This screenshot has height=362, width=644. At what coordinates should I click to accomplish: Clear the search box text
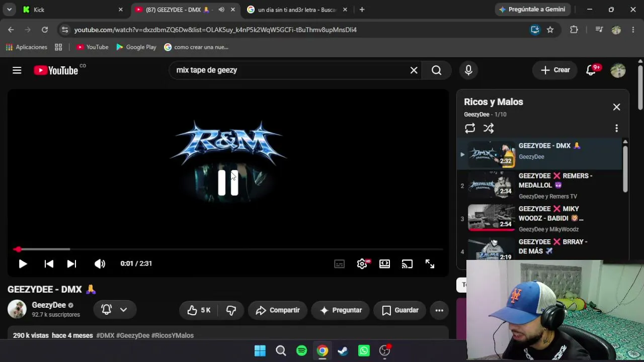414,70
